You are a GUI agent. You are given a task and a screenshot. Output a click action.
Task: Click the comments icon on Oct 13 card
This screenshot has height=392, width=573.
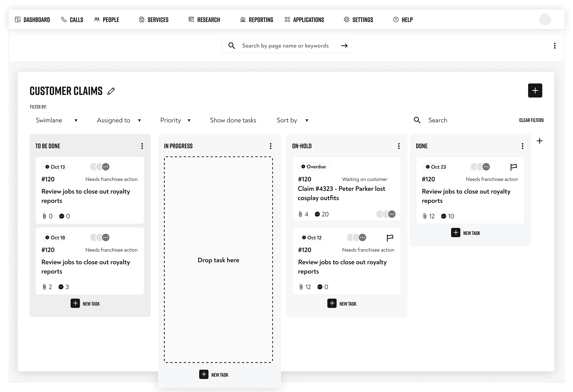coord(62,216)
